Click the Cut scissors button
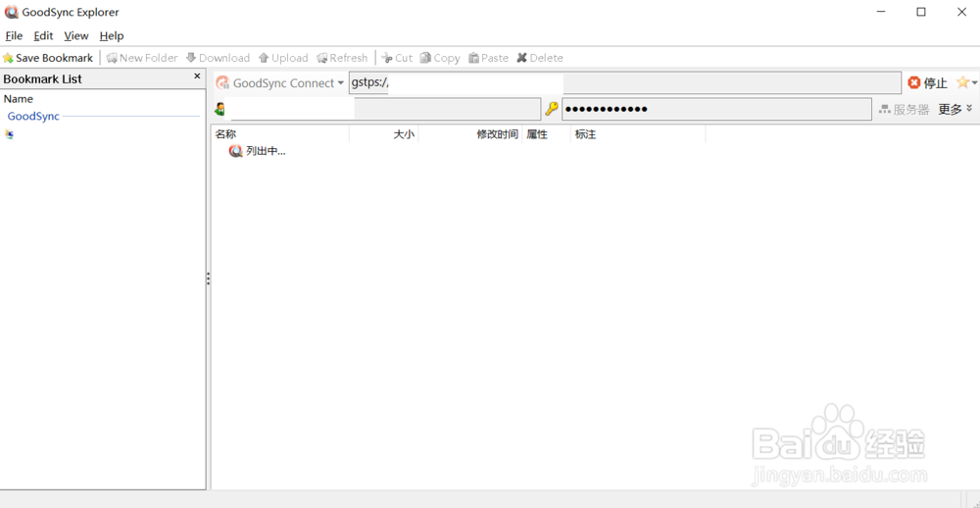Screen dimensions: 980x508 (x=396, y=58)
